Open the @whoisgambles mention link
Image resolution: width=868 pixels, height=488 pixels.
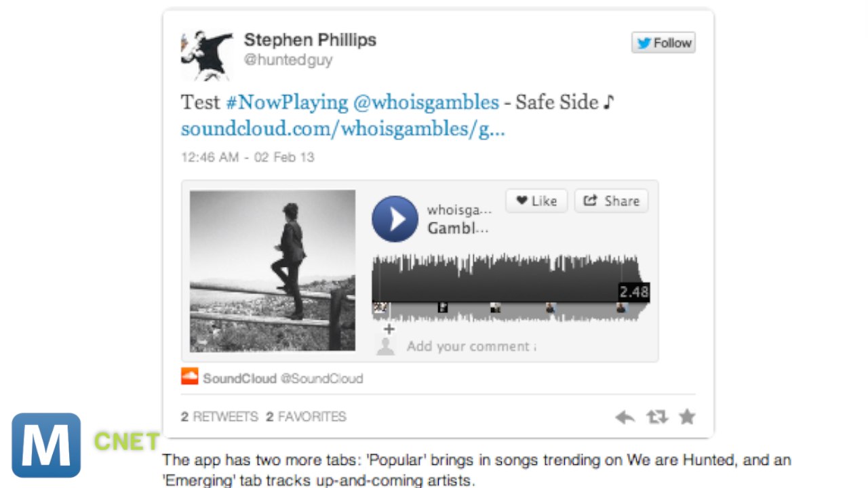click(426, 102)
